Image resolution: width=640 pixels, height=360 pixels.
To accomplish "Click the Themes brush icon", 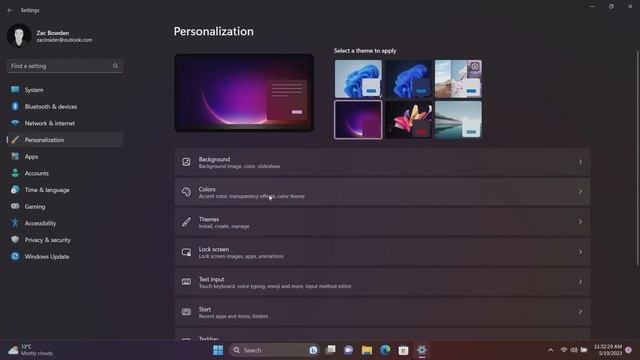I will [x=186, y=222].
